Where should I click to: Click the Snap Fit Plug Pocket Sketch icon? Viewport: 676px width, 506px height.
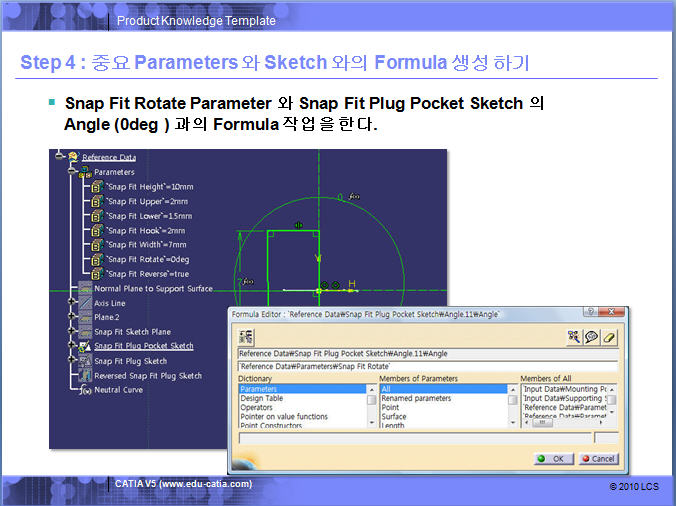coord(85,346)
